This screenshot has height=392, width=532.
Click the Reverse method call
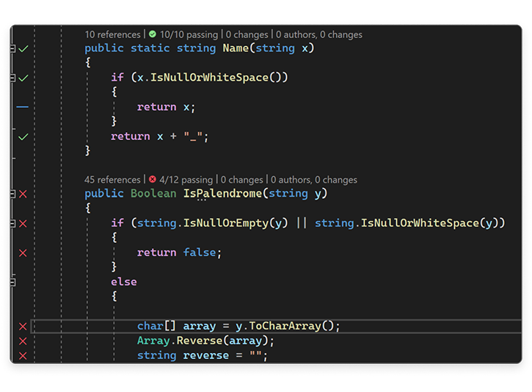[199, 341]
